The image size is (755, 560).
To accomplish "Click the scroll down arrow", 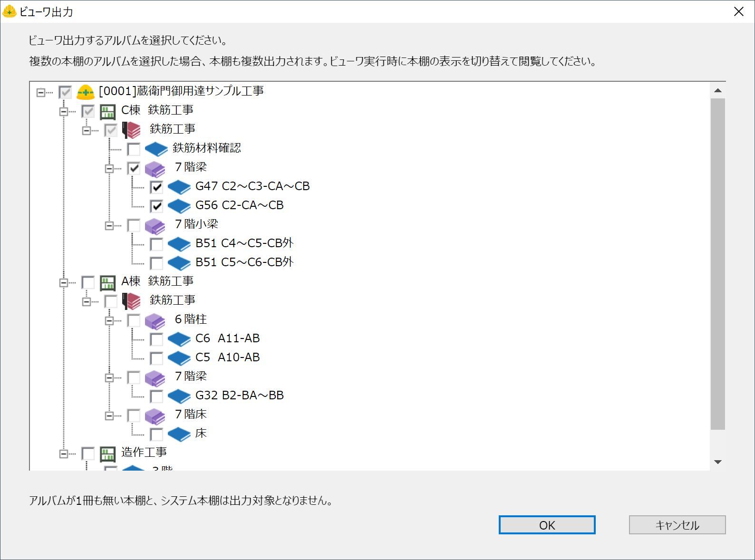I will pos(718,462).
